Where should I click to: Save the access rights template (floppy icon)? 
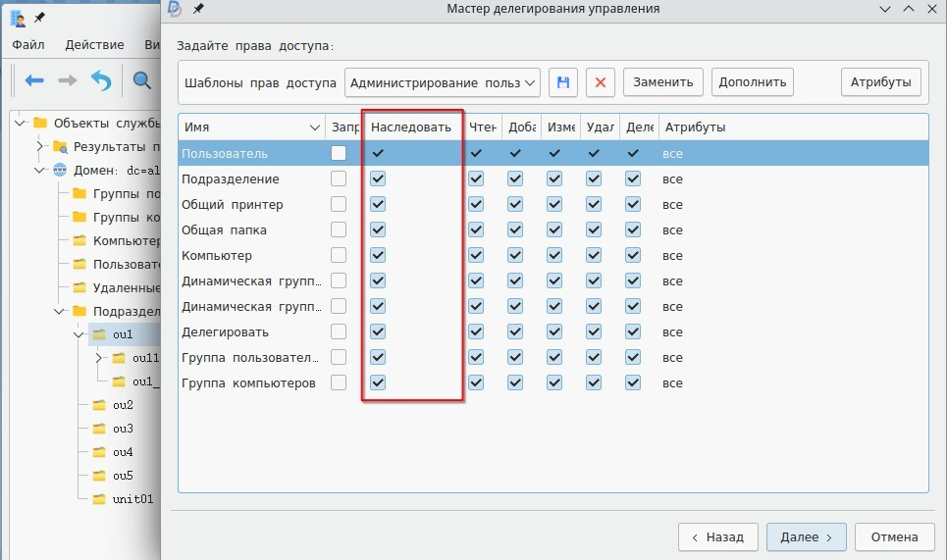pyautogui.click(x=563, y=82)
